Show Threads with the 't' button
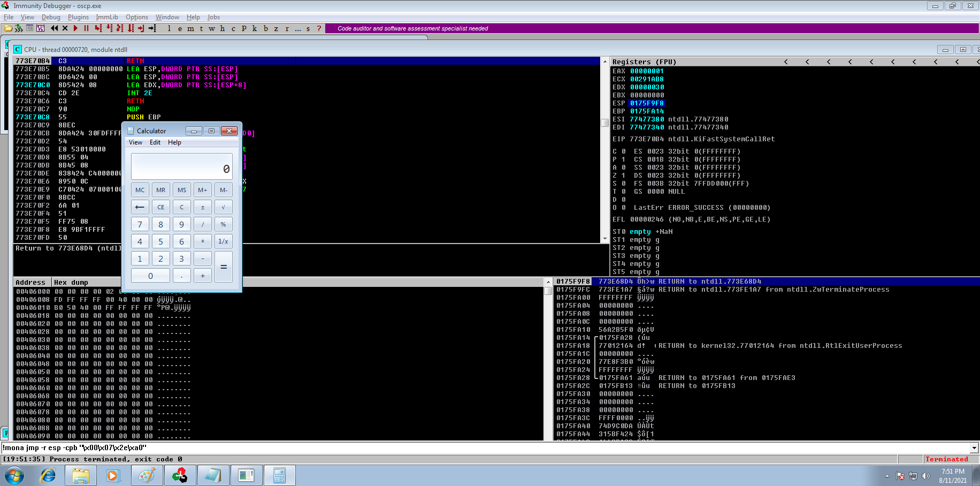Screen dimensions: 980x486 pyautogui.click(x=202, y=28)
